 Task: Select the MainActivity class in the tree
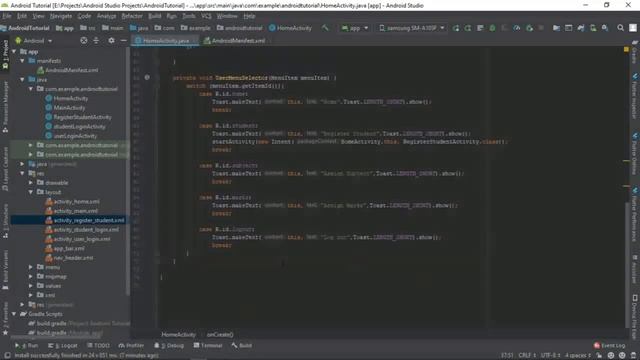pyautogui.click(x=65, y=108)
